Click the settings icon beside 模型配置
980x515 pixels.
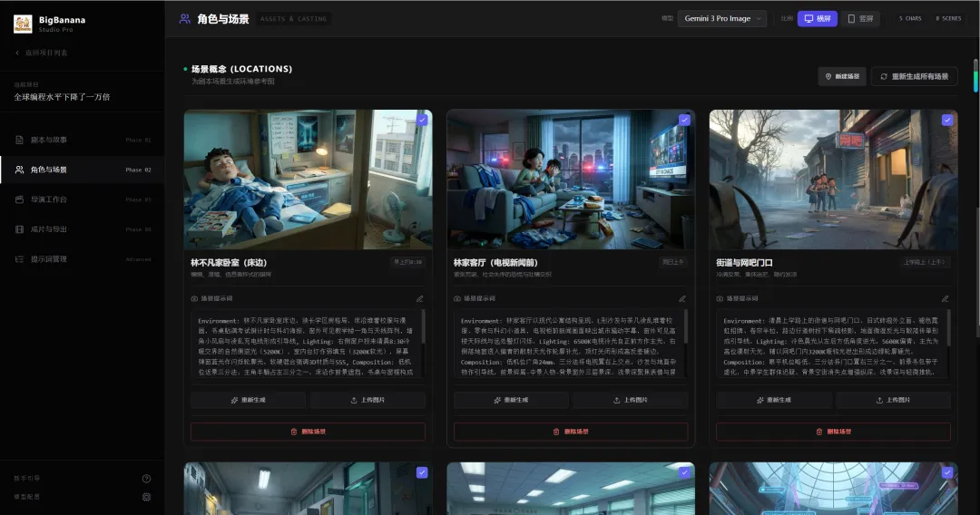coord(146,497)
